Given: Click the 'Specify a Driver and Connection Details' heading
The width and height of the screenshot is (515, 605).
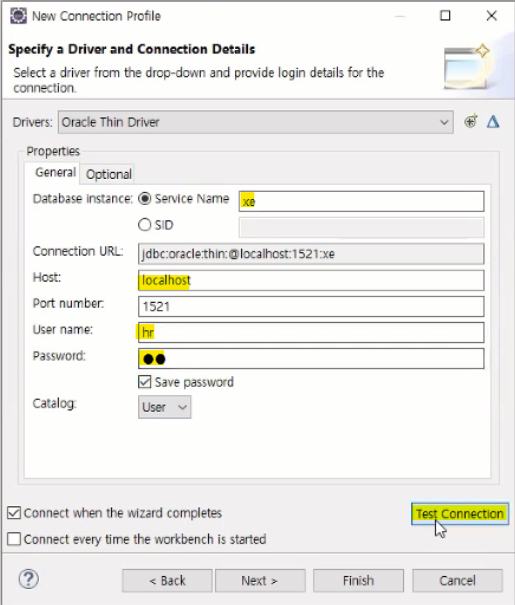Looking at the screenshot, I should click(132, 49).
